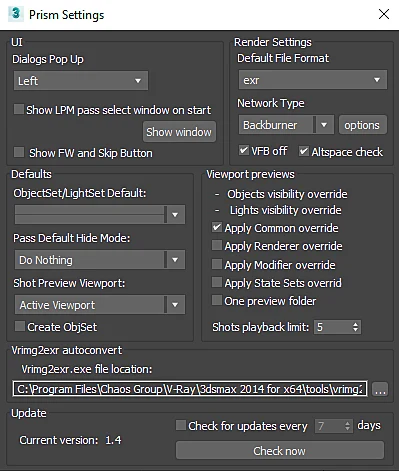Image resolution: width=399 pixels, height=471 pixels.
Task: Click the Vrimg2exr.exe file path field
Action: (190, 389)
